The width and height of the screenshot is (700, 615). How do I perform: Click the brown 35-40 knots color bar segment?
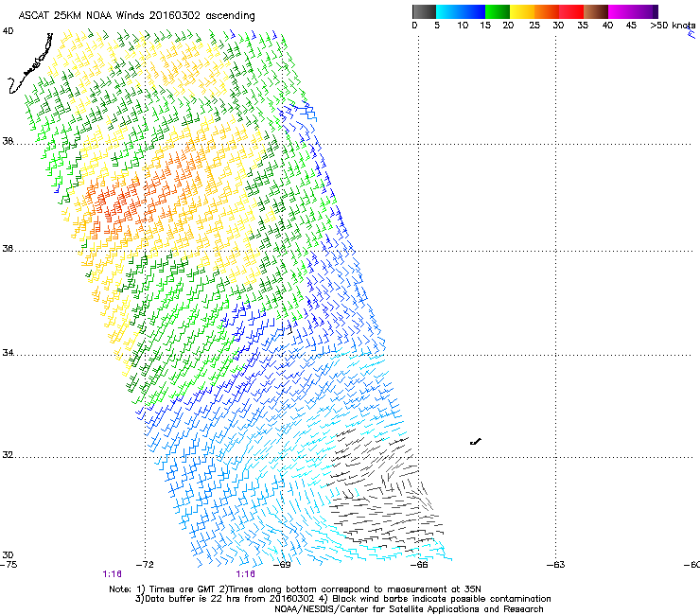coord(596,11)
